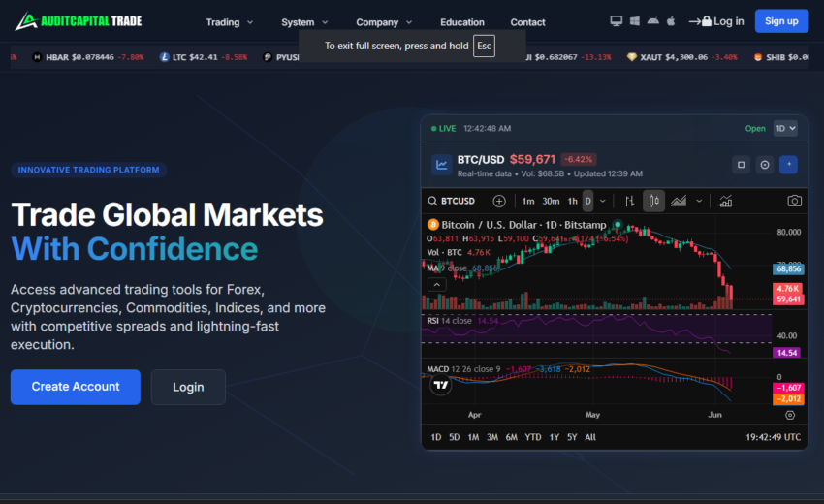
Task: Select D daily chart interval
Action: click(x=588, y=201)
